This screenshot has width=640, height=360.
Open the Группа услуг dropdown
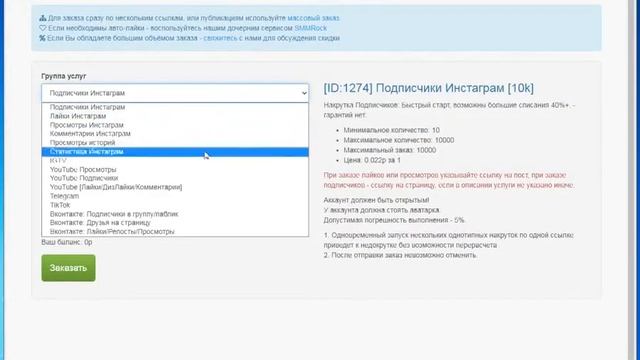(175, 93)
